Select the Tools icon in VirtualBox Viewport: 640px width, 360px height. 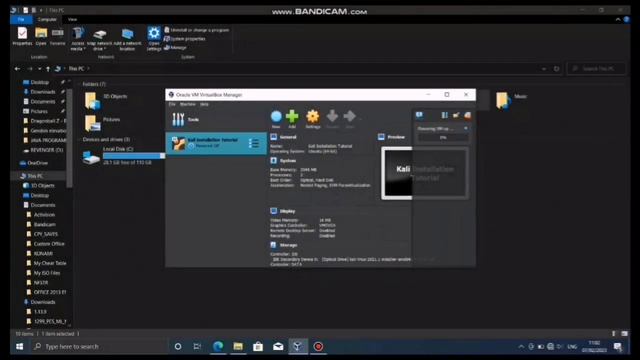(178, 119)
